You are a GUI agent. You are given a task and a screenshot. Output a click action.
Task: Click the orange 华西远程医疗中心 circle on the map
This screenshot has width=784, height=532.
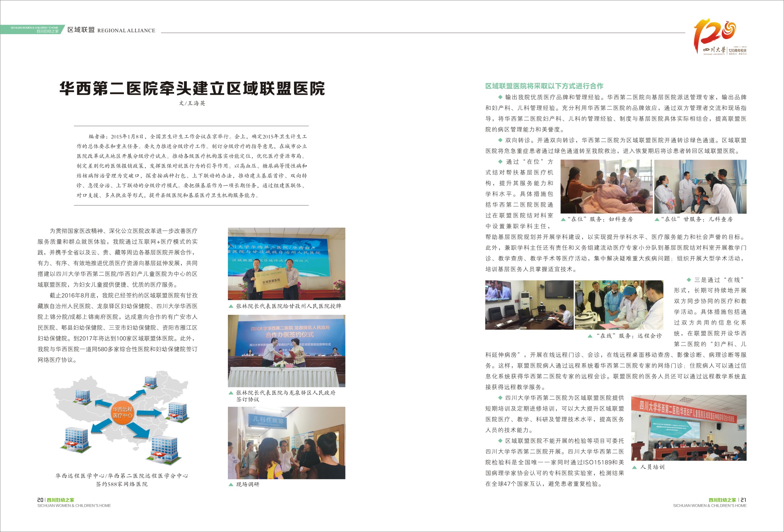[x=122, y=412]
